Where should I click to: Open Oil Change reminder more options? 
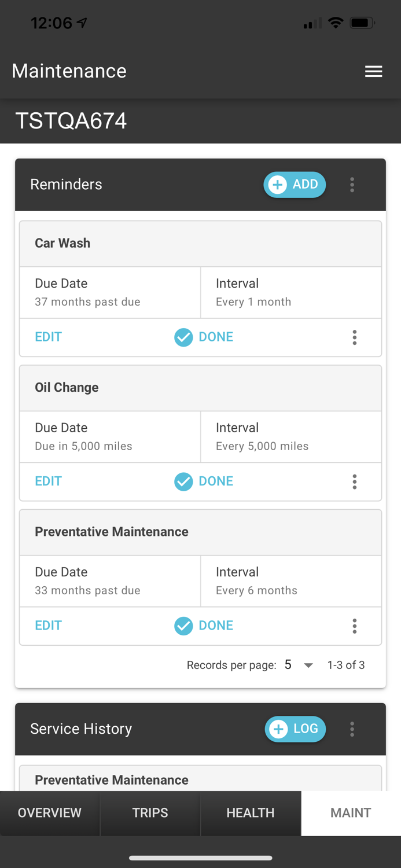coord(355,481)
